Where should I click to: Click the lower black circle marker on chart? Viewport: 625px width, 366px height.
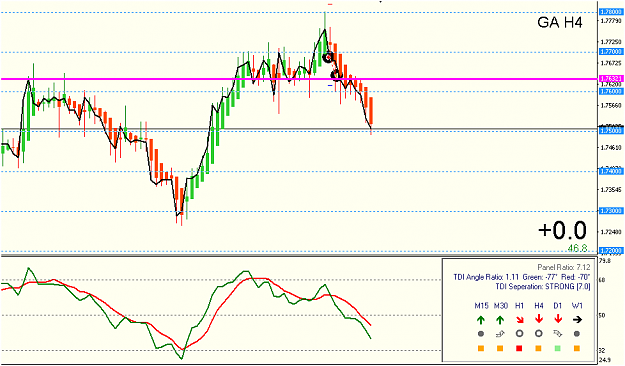click(x=337, y=75)
